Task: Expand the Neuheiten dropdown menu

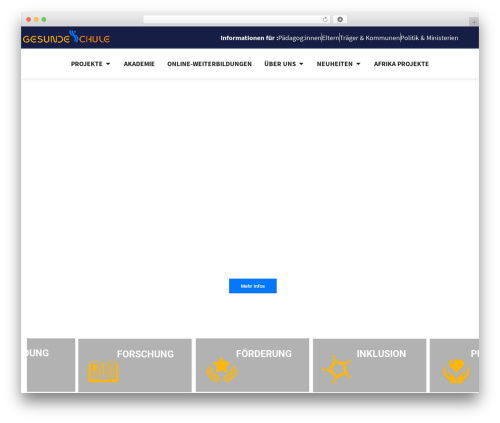Action: pyautogui.click(x=338, y=64)
